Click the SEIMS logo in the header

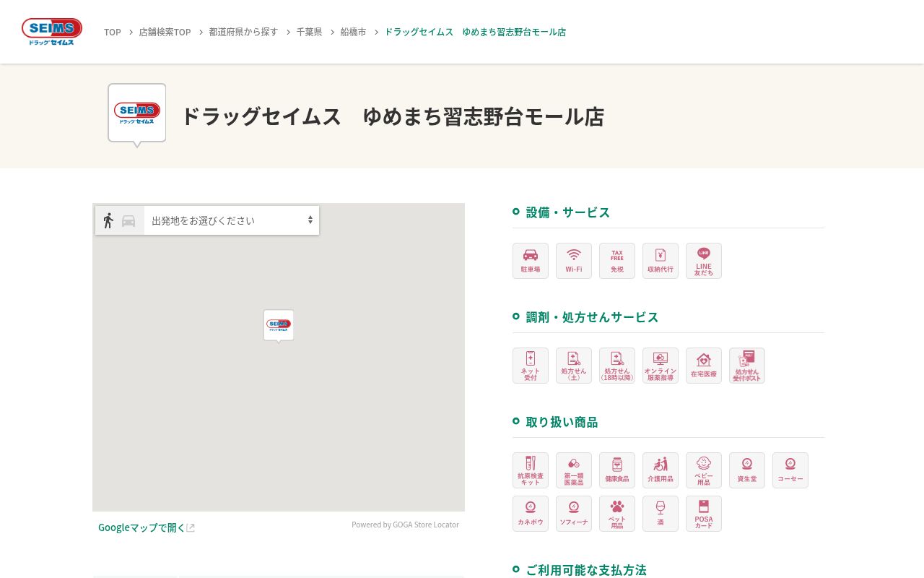coord(52,32)
